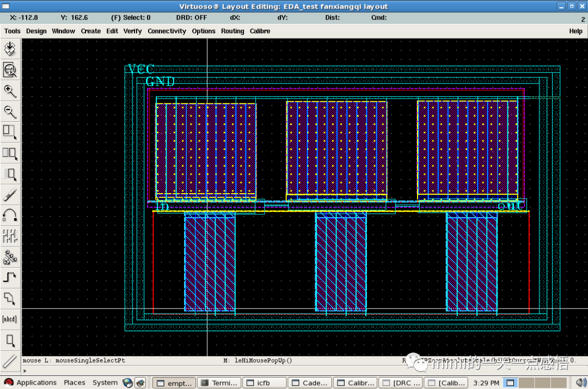Screen dimensions: 588x389
Task: Open the Connectivity menu
Action: click(167, 31)
